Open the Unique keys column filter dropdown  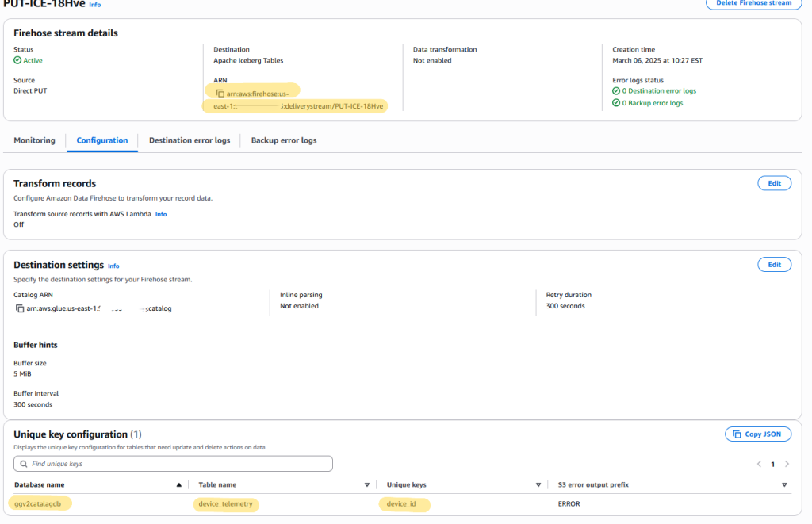pos(538,484)
